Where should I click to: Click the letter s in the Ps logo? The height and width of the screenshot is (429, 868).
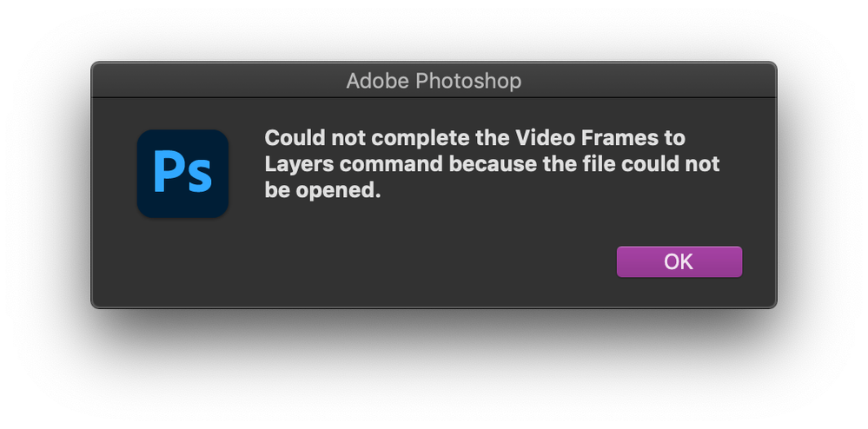201,176
